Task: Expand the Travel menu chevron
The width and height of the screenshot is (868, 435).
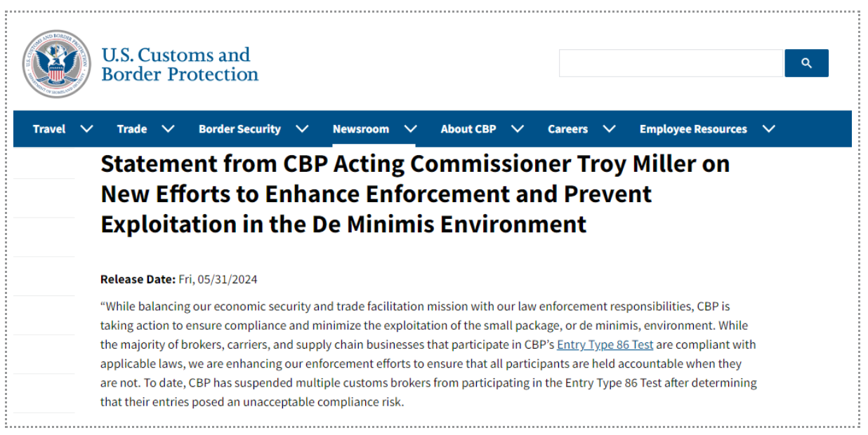Action: (x=86, y=129)
